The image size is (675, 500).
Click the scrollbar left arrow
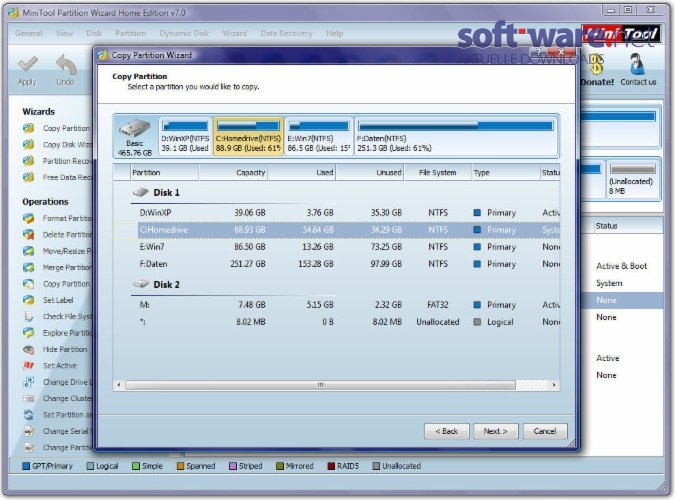119,385
